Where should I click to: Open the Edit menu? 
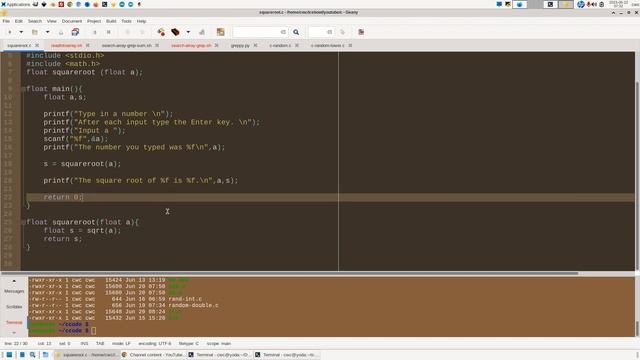click(19, 21)
